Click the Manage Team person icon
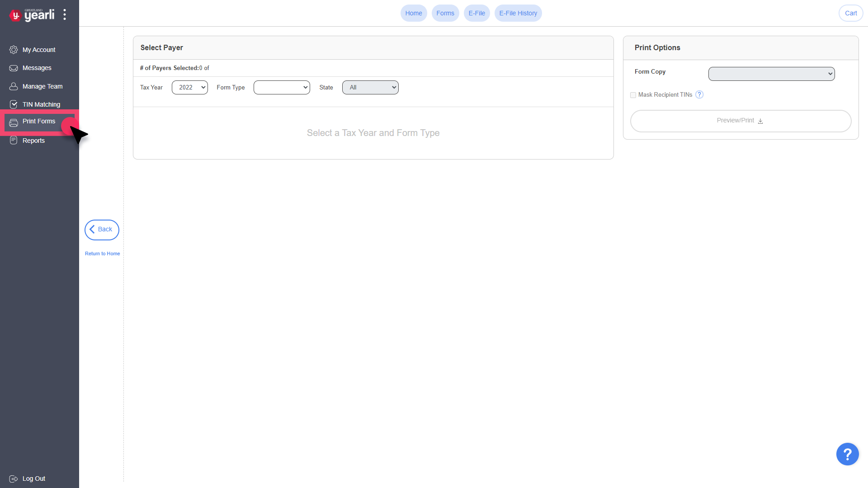Screen dimensions: 868x488 (x=14, y=86)
